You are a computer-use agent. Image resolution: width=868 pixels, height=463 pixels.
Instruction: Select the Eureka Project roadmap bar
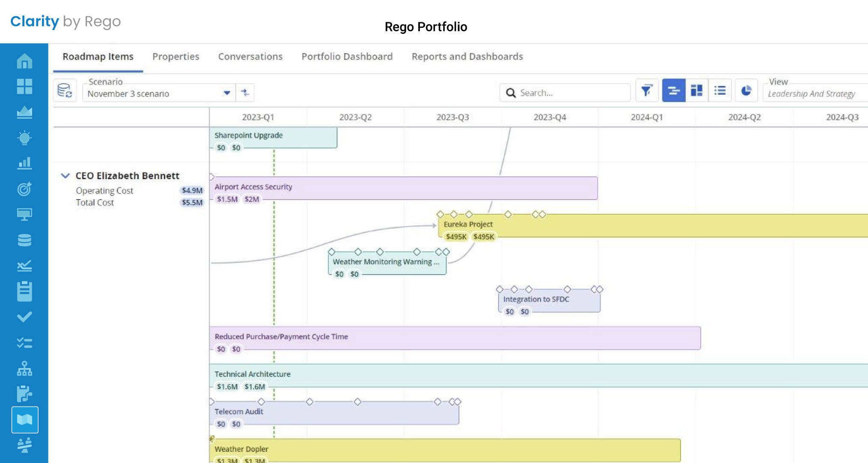click(x=653, y=226)
